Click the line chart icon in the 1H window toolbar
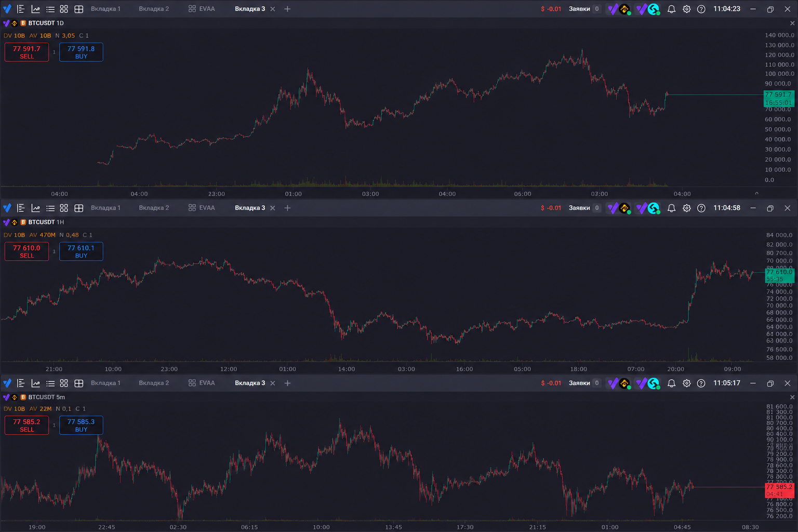This screenshot has width=798, height=532. click(35, 208)
